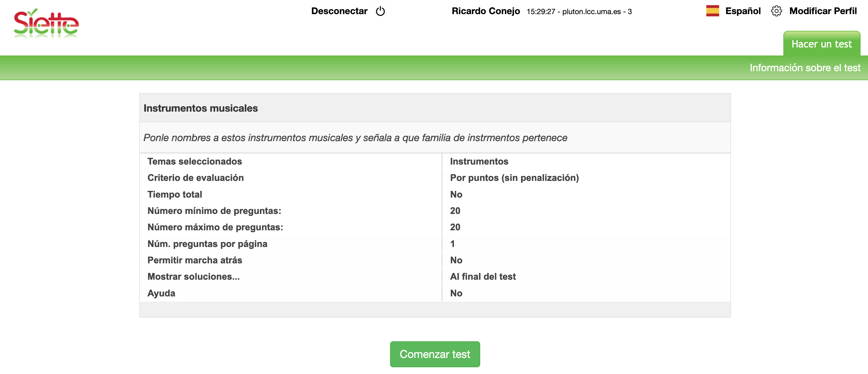The height and width of the screenshot is (374, 868).
Task: Switch to the Hacer un test tab
Action: 821,44
